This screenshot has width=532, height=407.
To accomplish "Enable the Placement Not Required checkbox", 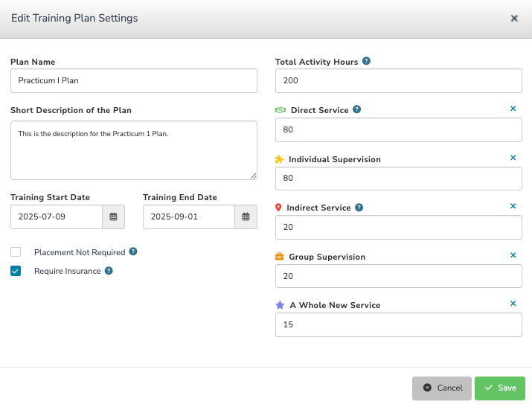I will coord(16,252).
